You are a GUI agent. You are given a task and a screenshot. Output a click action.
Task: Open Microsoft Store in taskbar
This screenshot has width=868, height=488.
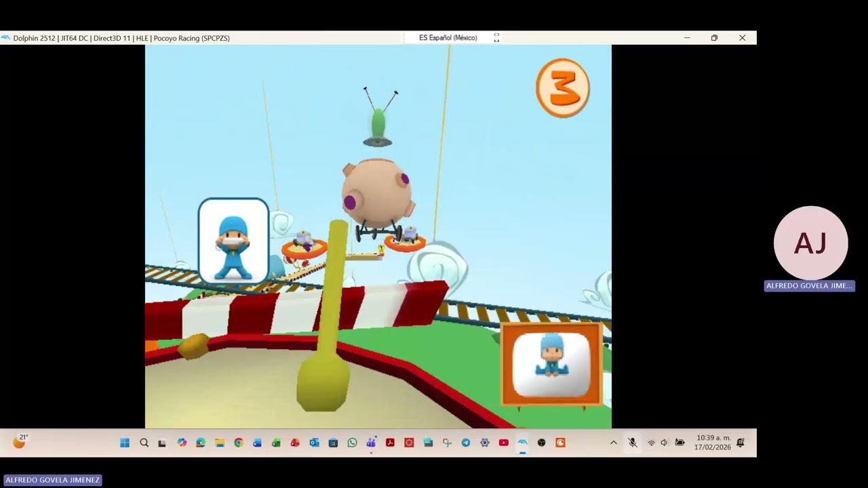point(333,443)
